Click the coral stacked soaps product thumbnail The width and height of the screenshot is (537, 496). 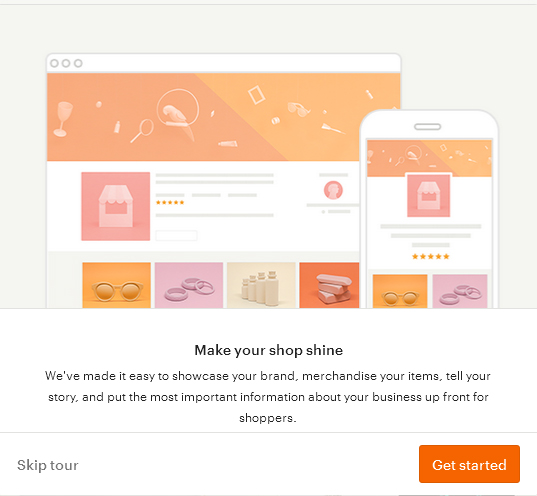[x=329, y=285]
